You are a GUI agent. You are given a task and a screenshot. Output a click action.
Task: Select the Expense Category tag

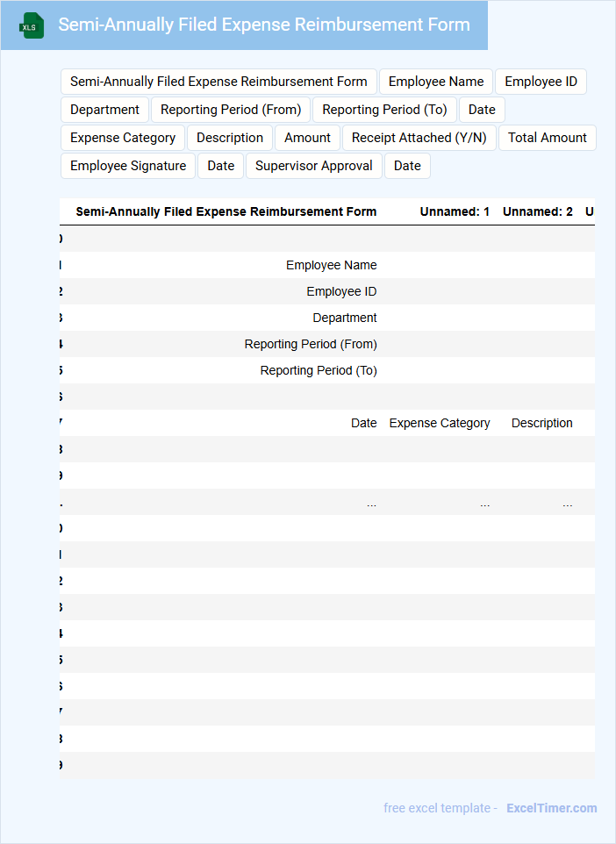click(123, 138)
